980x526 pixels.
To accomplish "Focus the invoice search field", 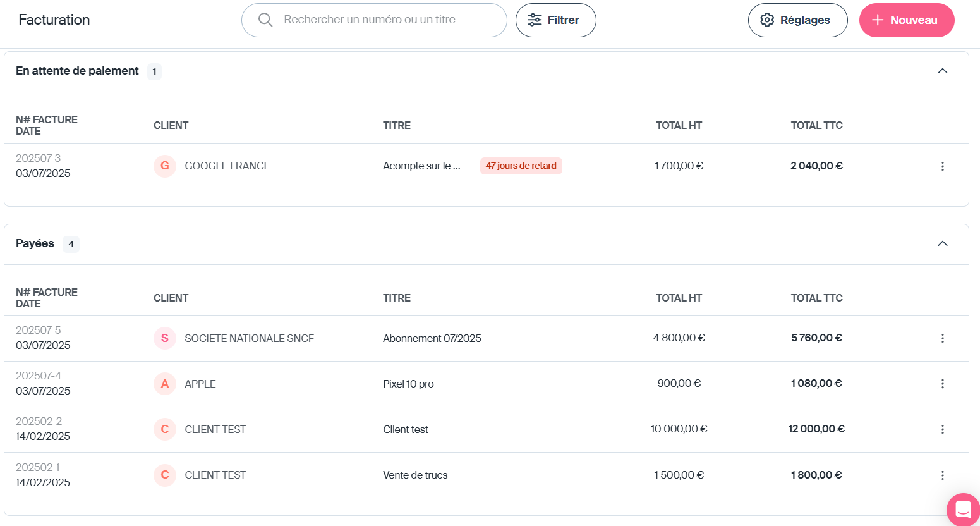I will (379, 20).
